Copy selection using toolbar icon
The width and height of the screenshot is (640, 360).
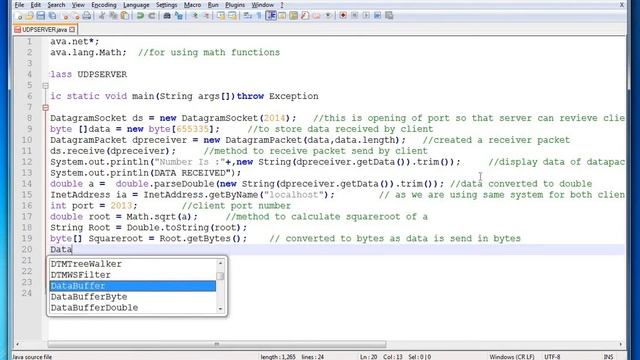point(113,16)
